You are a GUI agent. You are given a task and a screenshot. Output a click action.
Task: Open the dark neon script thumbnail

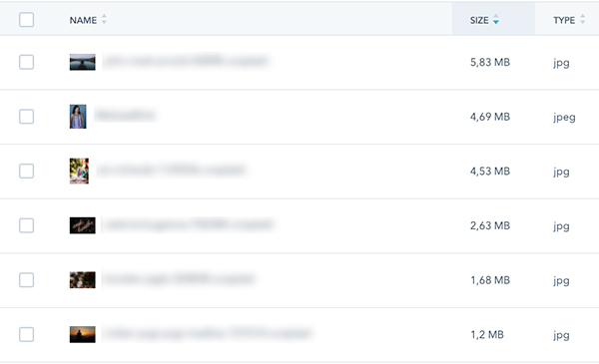83,225
